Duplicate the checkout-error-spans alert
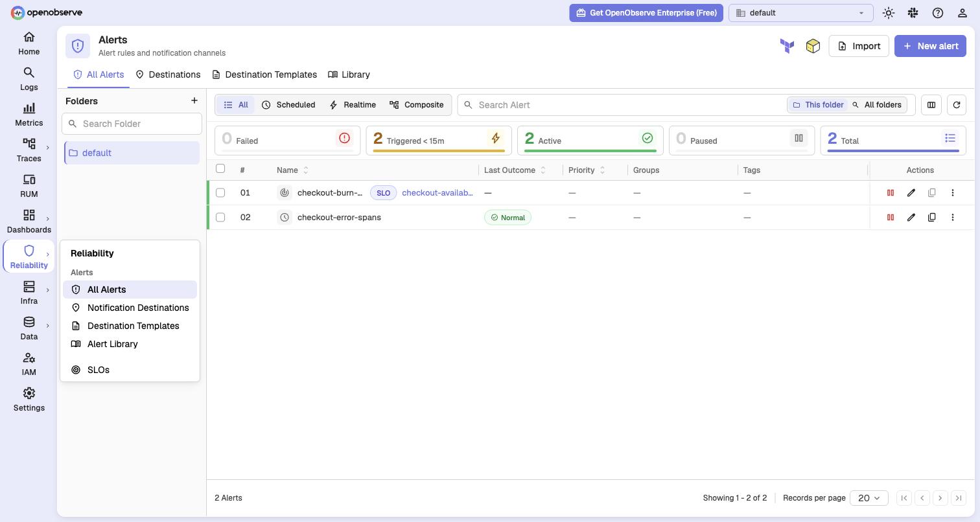 click(x=931, y=217)
